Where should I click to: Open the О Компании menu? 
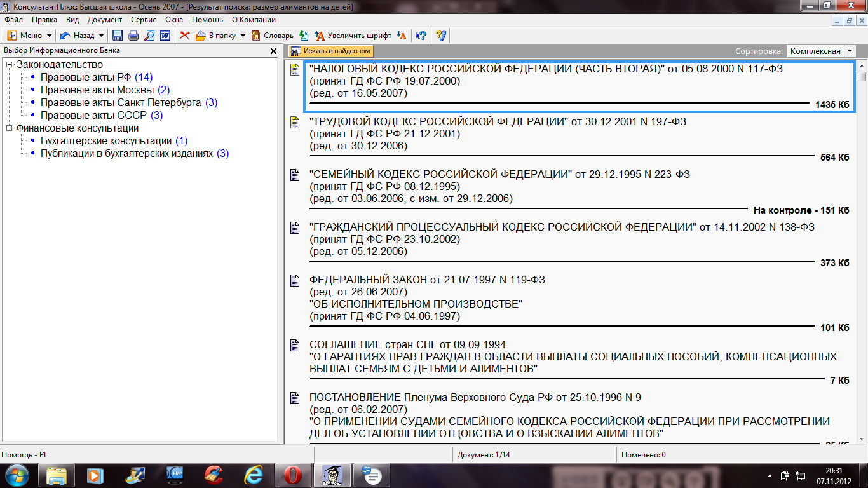254,20
